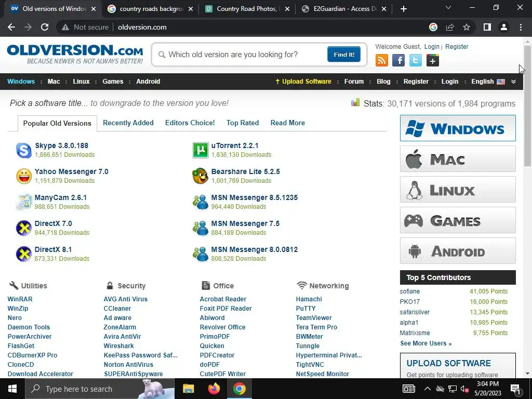
Task: Open File Explorer from the taskbar
Action: pyautogui.click(x=188, y=389)
